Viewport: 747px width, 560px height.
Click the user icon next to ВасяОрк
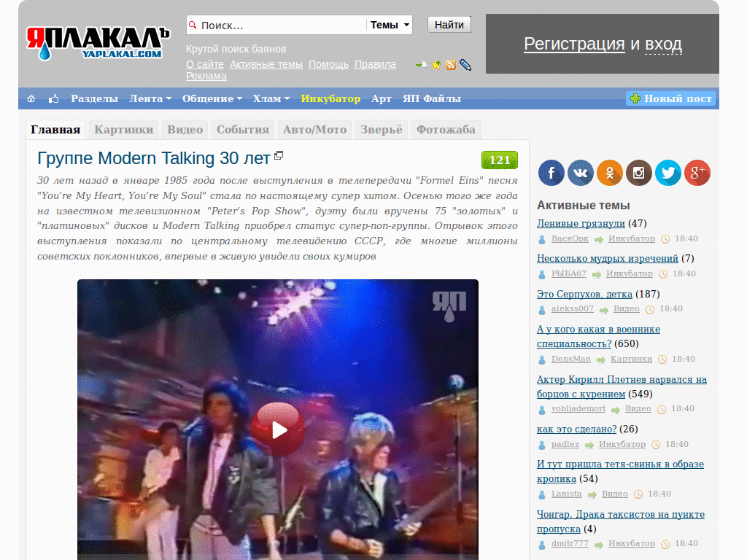pyautogui.click(x=542, y=239)
